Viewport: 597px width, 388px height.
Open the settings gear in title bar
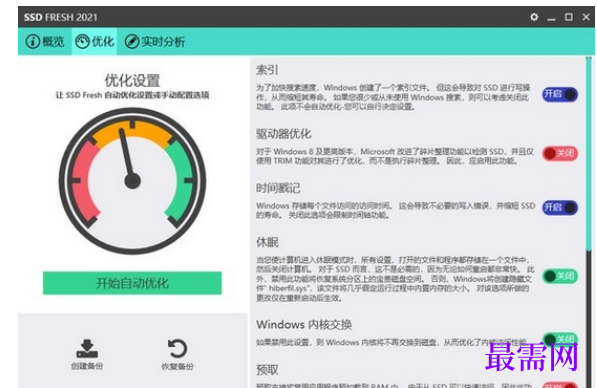[534, 17]
